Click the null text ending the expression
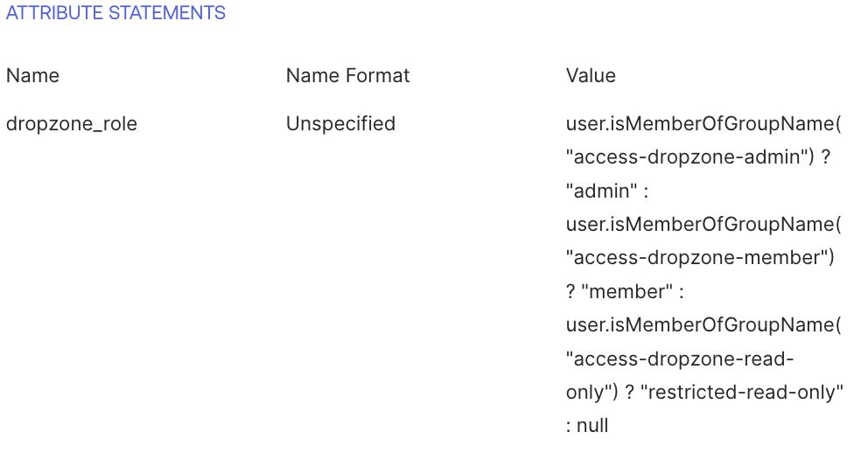Image resolution: width=868 pixels, height=453 pixels. pos(594,426)
